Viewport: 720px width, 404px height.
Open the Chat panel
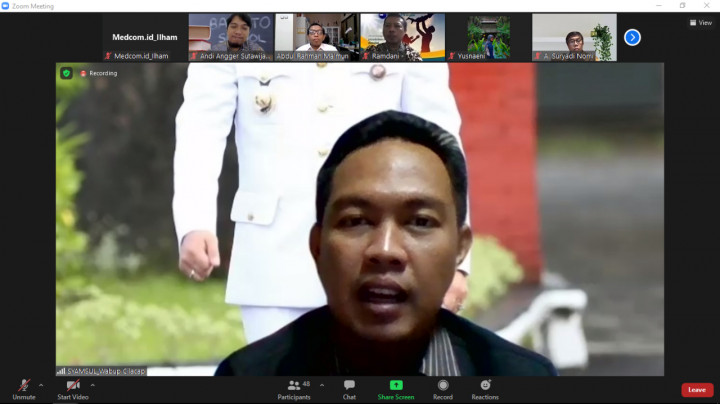tap(349, 388)
